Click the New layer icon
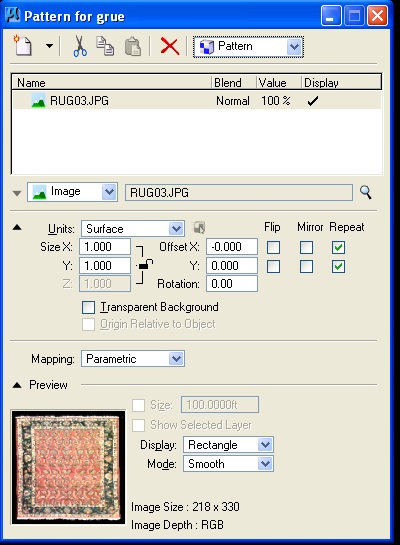This screenshot has width=400, height=545. pyautogui.click(x=23, y=46)
